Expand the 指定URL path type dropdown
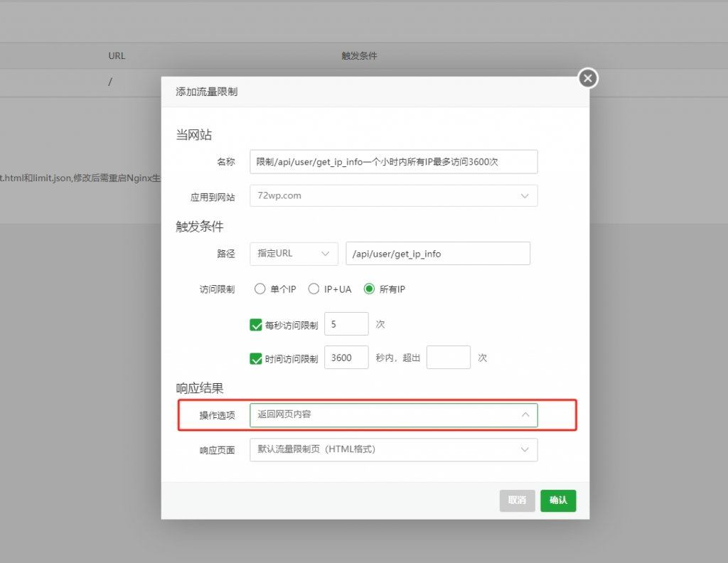Image resolution: width=728 pixels, height=563 pixels. (294, 253)
